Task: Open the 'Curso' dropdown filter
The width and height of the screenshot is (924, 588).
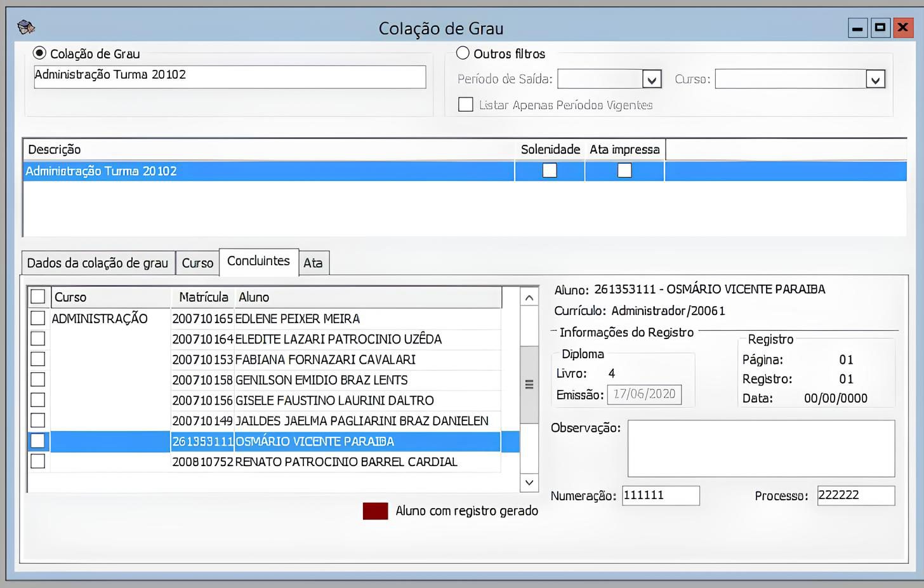Action: pos(876,79)
